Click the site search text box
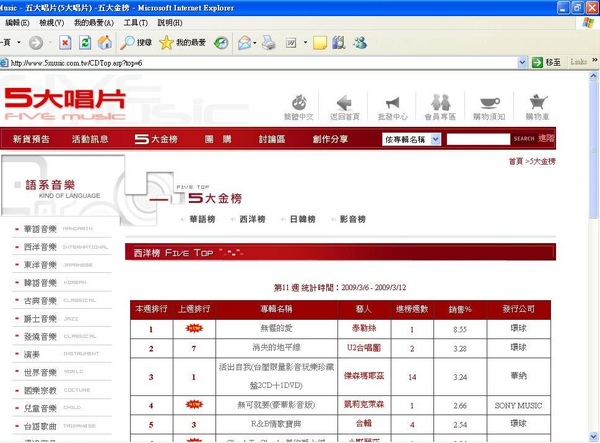This screenshot has height=443, width=600. pyautogui.click(x=478, y=139)
